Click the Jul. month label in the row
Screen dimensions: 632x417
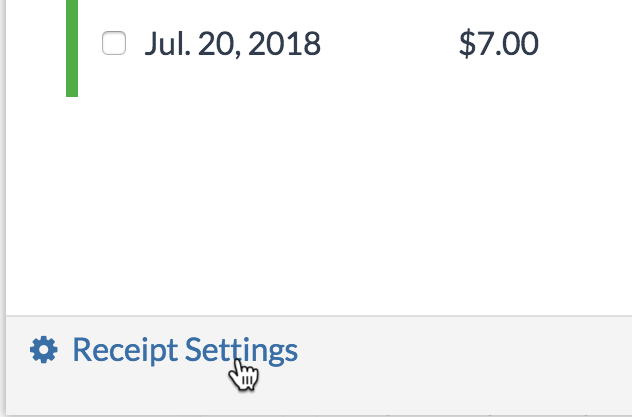(x=165, y=44)
